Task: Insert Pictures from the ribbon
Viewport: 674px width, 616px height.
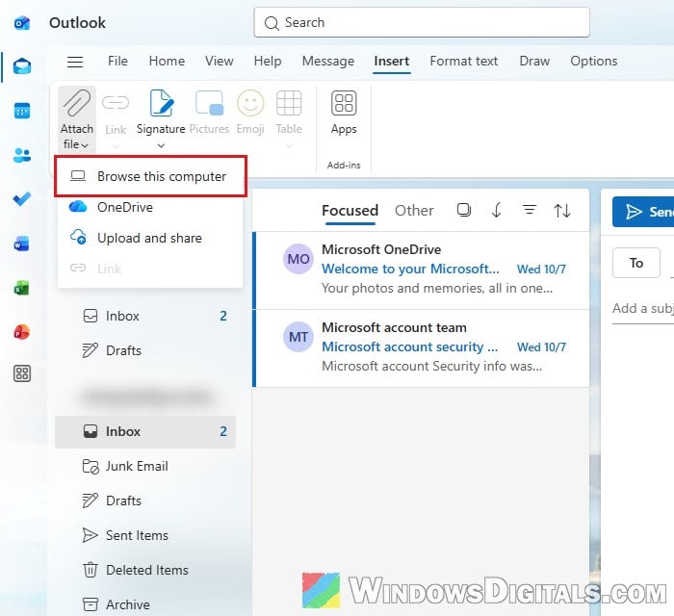Action: click(209, 112)
